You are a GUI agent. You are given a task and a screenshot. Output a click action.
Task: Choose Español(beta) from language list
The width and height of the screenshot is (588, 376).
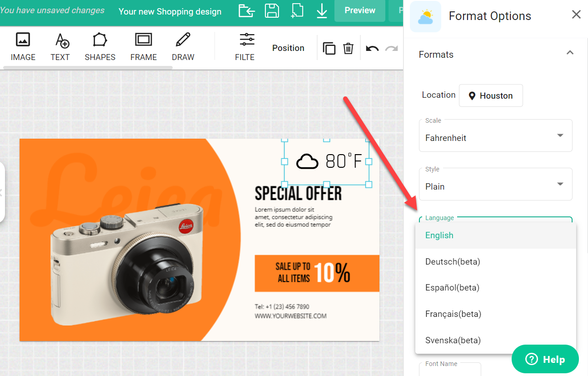[x=496, y=287]
